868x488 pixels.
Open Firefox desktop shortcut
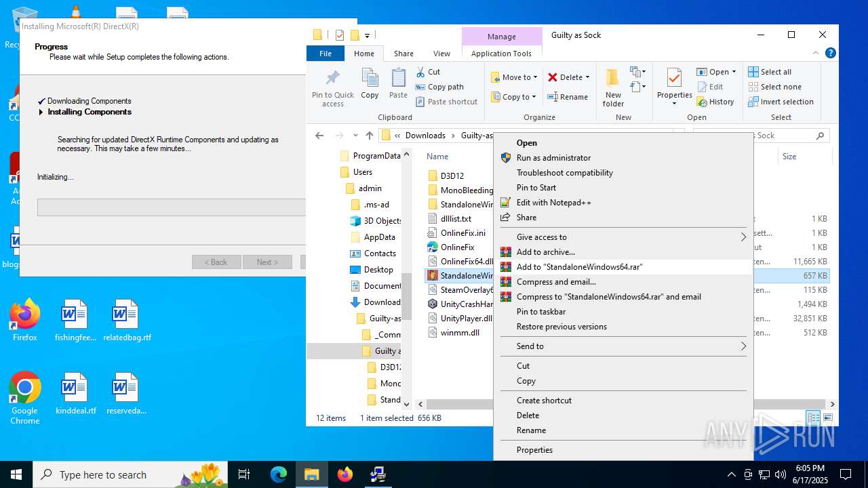point(25,320)
